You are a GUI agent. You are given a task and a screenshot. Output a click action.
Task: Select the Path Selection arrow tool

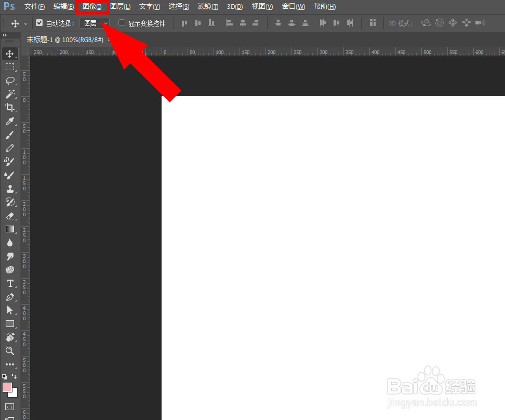(x=10, y=310)
